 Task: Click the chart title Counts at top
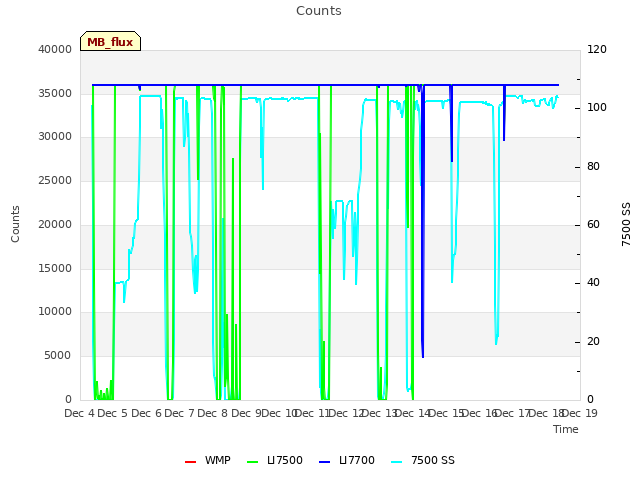[319, 11]
